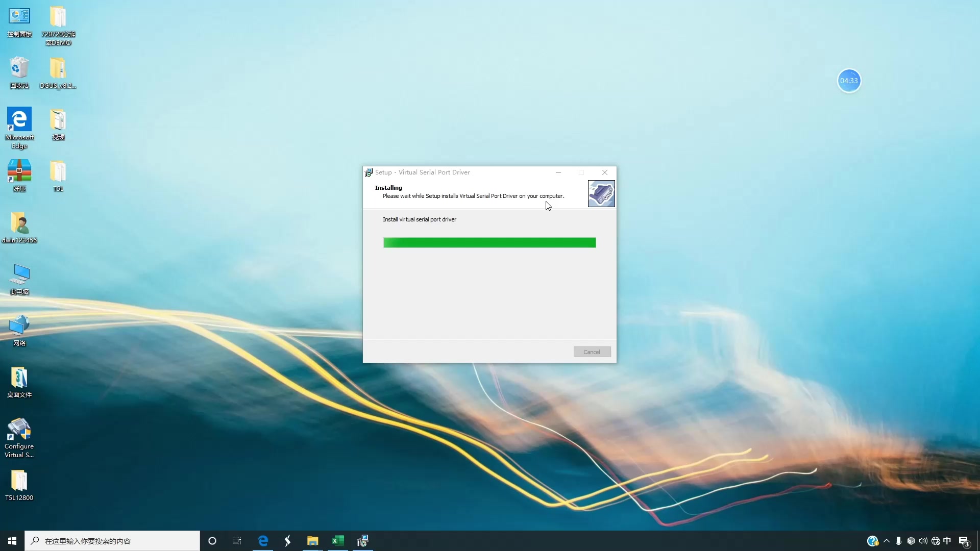Click the taskbar search input field
This screenshot has height=551, width=980.
click(x=112, y=541)
